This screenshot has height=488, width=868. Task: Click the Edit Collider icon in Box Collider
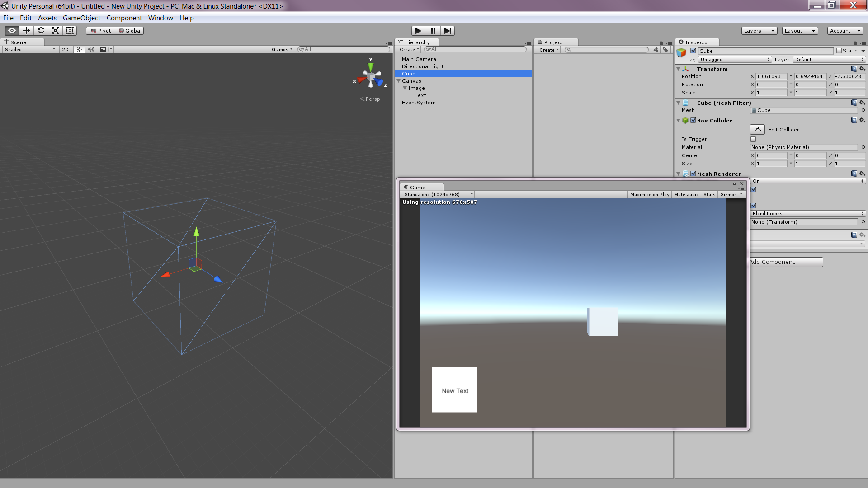pyautogui.click(x=757, y=130)
